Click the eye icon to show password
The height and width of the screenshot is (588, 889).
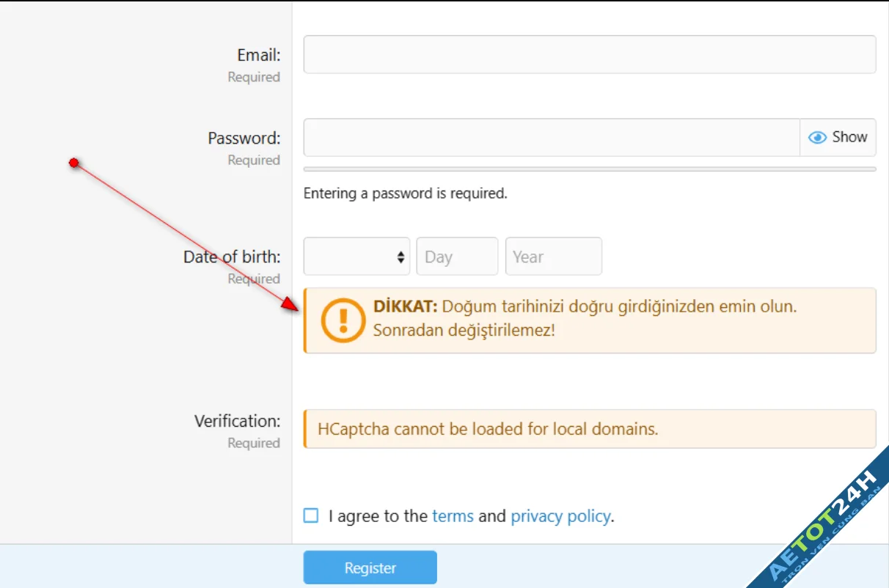point(817,138)
